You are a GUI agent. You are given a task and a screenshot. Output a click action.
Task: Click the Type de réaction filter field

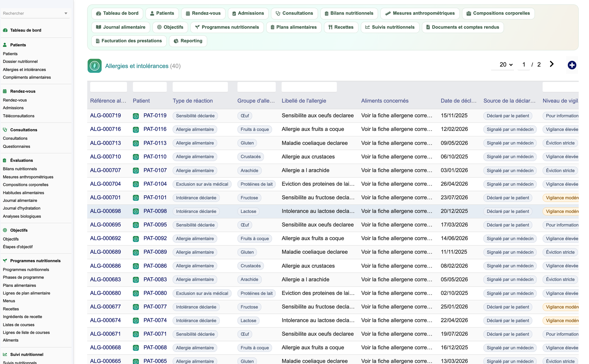click(x=200, y=87)
